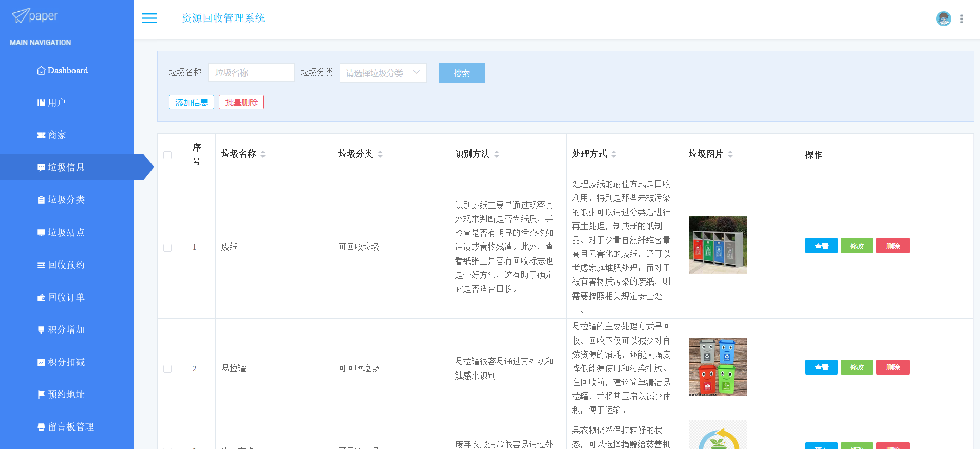Click the 垃圾站点 sidebar icon
The height and width of the screenshot is (449, 980).
[x=41, y=233]
